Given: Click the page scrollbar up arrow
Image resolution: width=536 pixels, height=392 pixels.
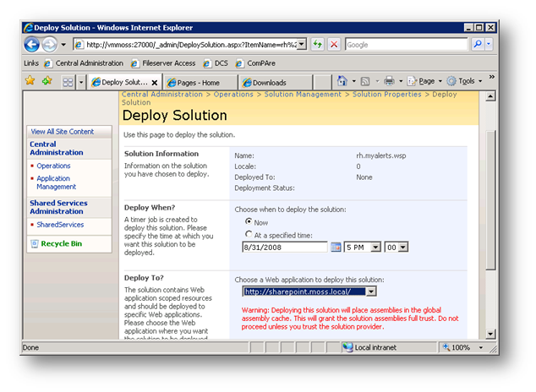Looking at the screenshot, I should pos(490,96).
